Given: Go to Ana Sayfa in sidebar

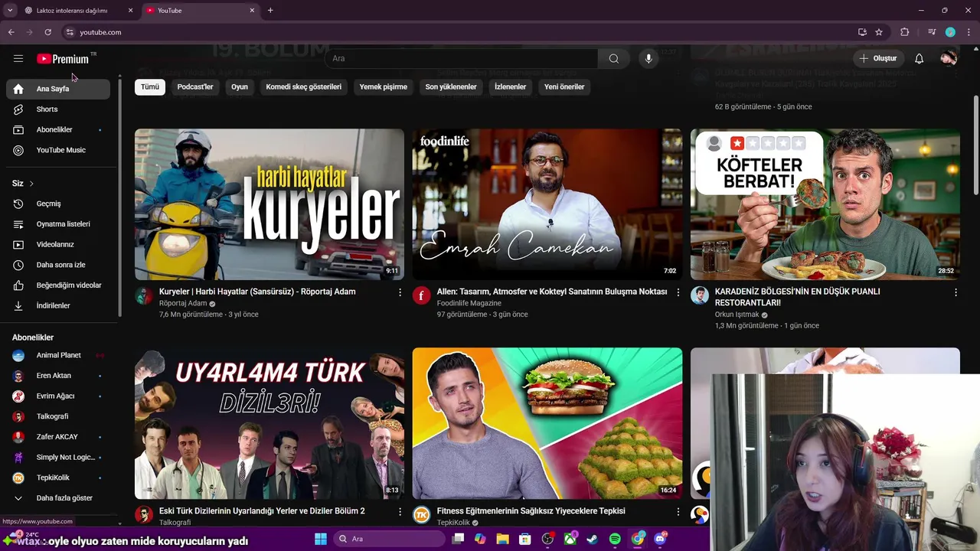Looking at the screenshot, I should click(58, 89).
